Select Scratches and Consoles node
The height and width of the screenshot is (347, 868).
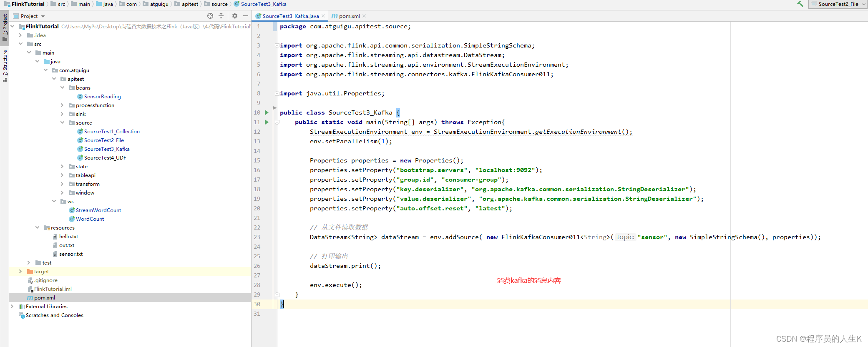(x=54, y=315)
